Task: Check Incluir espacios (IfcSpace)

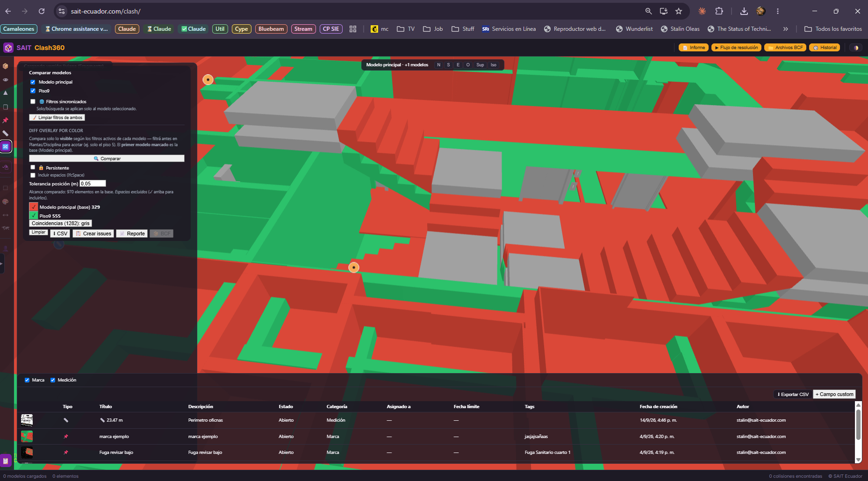Action: click(33, 175)
